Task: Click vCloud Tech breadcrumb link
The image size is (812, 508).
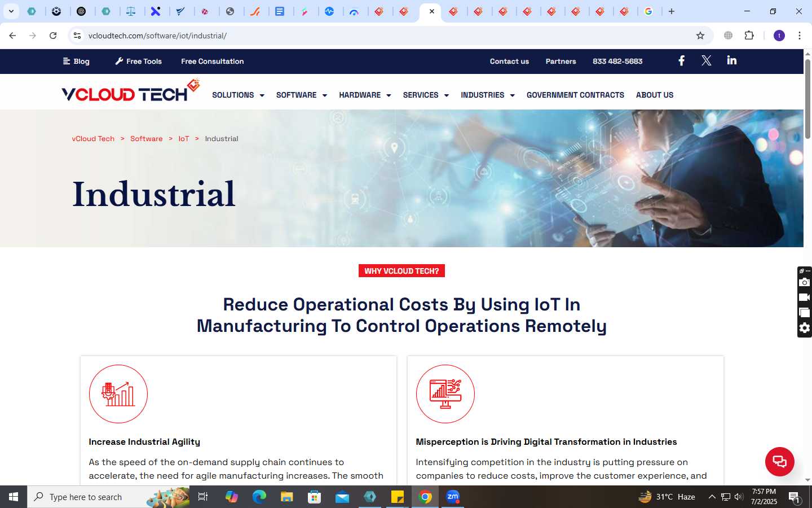Action: (x=93, y=138)
